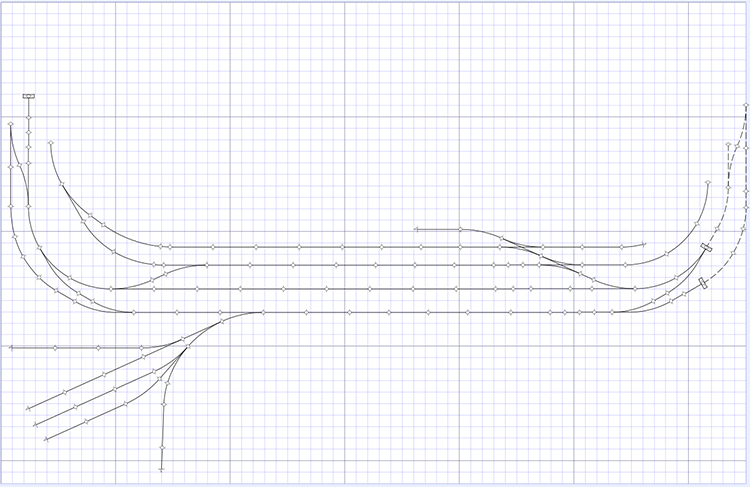Select the left end of the third horizontal track
Image resolution: width=750 pixels, height=487 pixels.
[112, 289]
